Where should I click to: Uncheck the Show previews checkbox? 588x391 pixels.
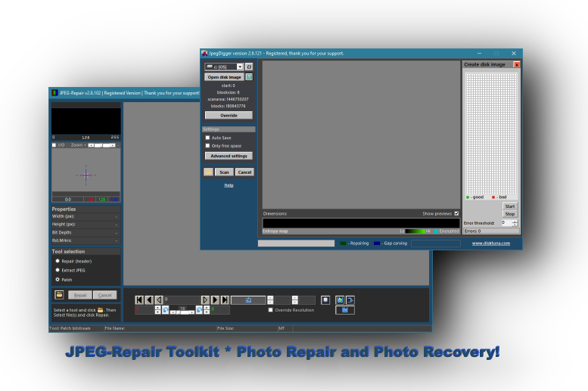tap(456, 214)
